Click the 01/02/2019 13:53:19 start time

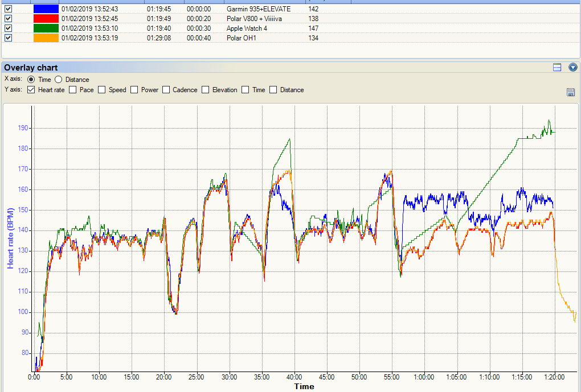click(x=89, y=38)
